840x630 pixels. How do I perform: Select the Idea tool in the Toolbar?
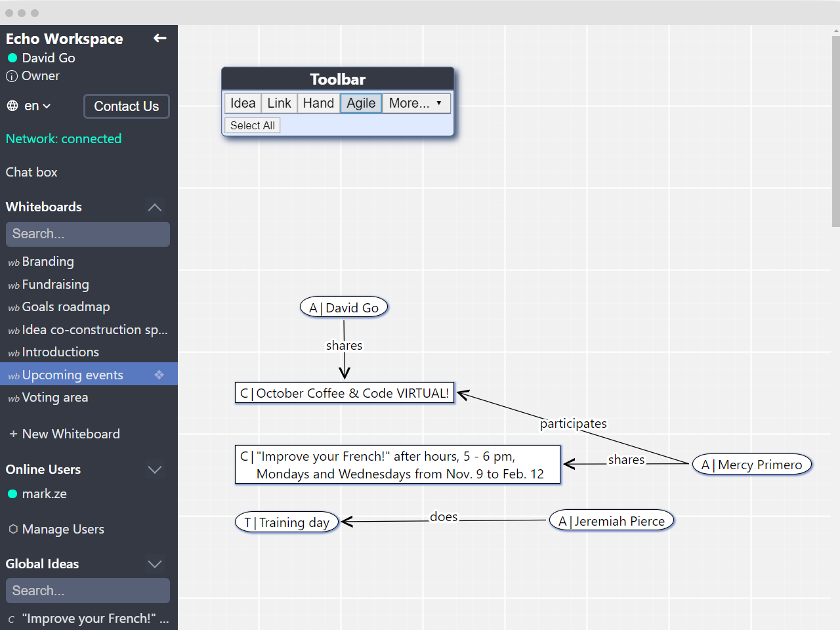coord(243,103)
